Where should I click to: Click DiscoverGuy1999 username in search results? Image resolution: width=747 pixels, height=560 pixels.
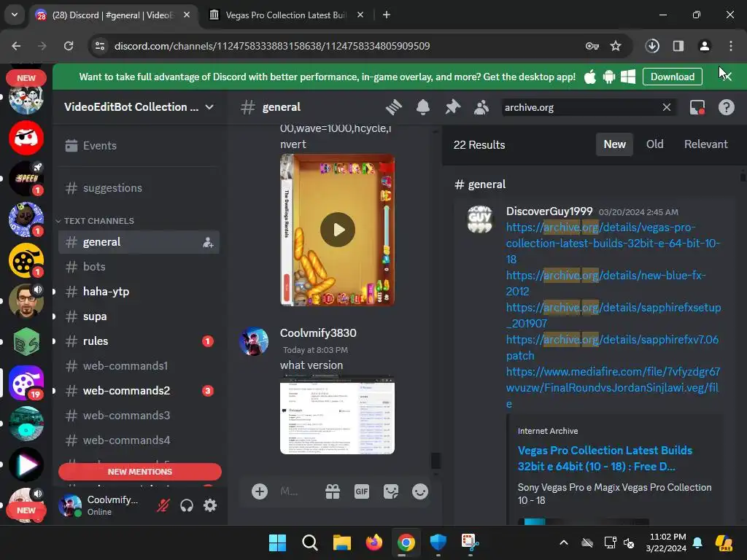click(549, 211)
